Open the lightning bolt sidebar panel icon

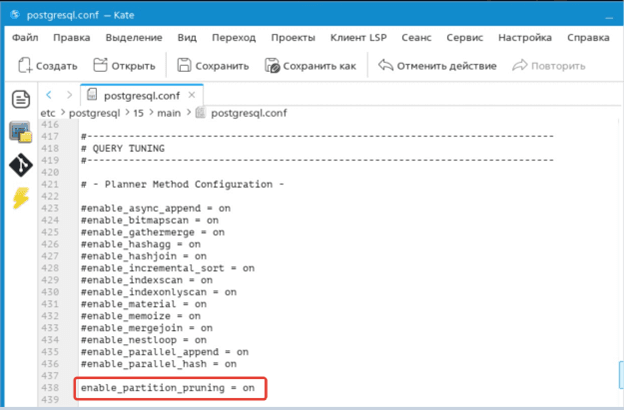pos(21,197)
